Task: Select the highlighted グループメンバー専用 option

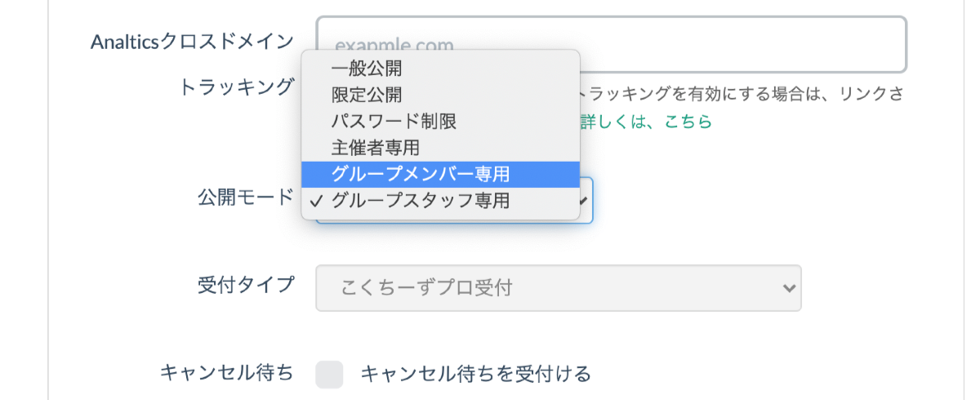Action: (x=421, y=174)
